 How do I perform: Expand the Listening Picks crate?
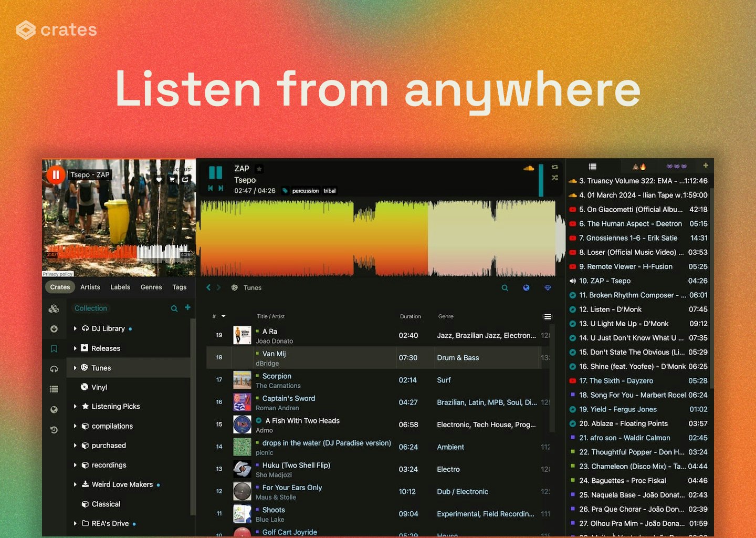[75, 406]
